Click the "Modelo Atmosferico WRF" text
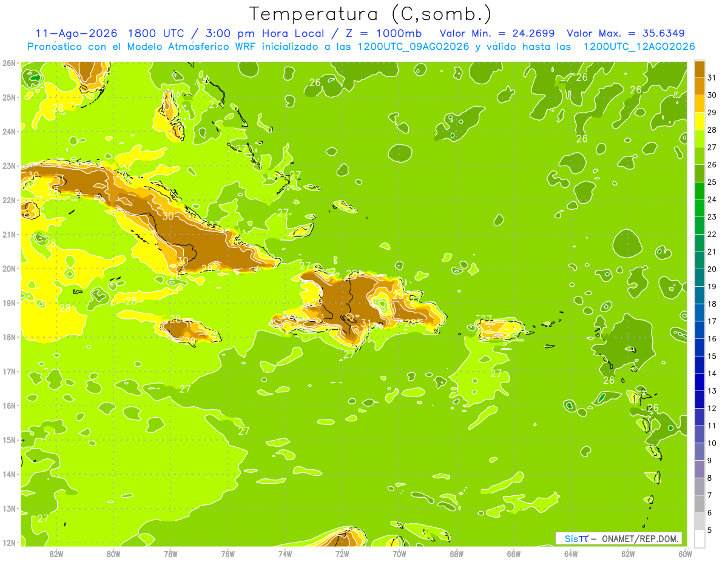 193,47
